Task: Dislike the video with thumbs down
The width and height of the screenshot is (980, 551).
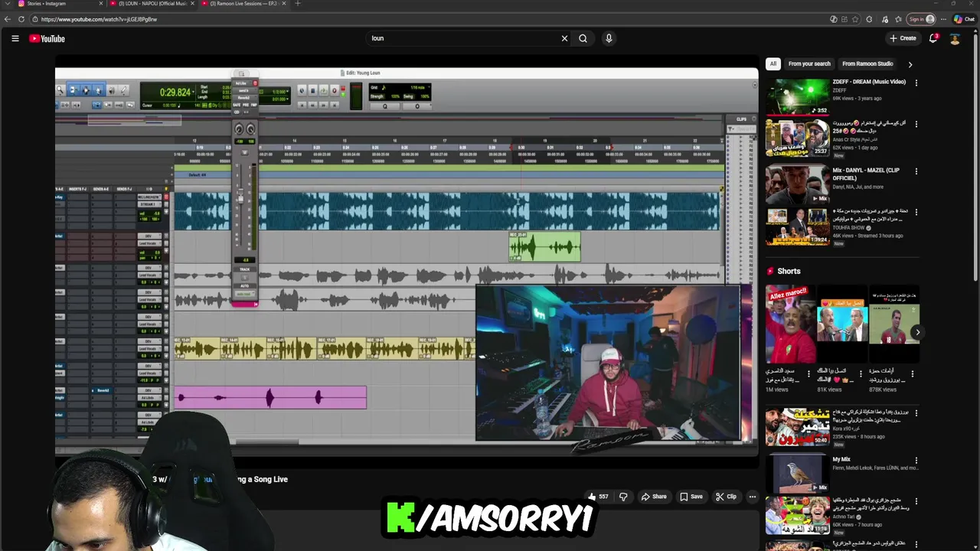Action: pyautogui.click(x=623, y=497)
